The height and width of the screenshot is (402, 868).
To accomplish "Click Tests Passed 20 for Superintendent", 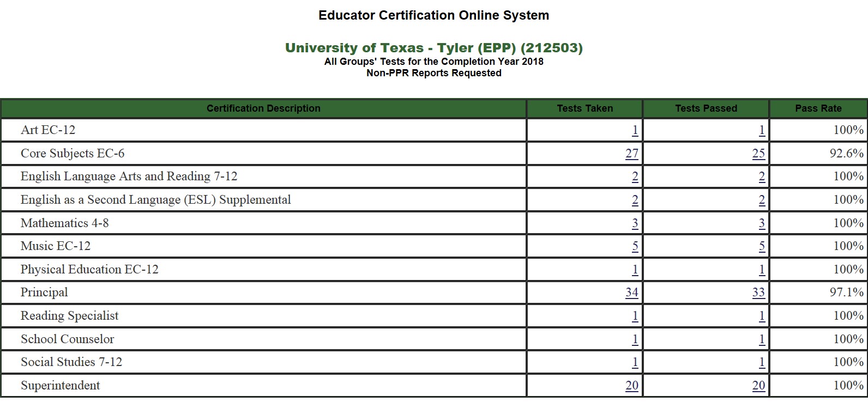I will tap(758, 386).
